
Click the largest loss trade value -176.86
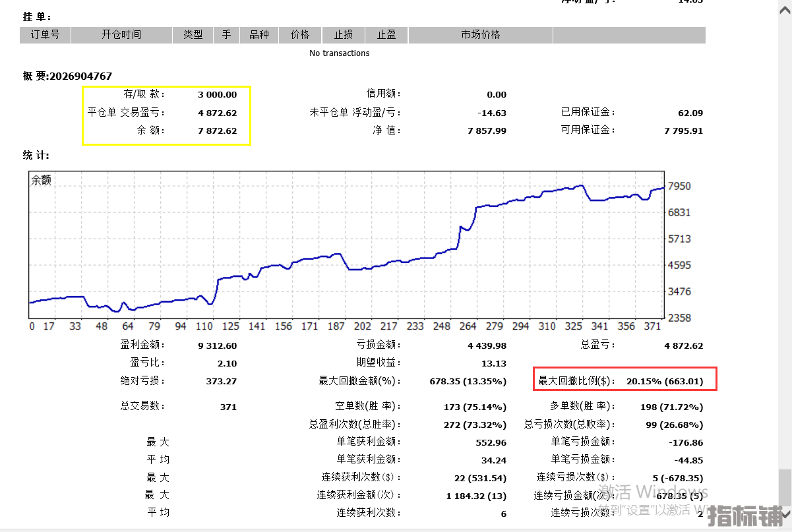[x=686, y=442]
